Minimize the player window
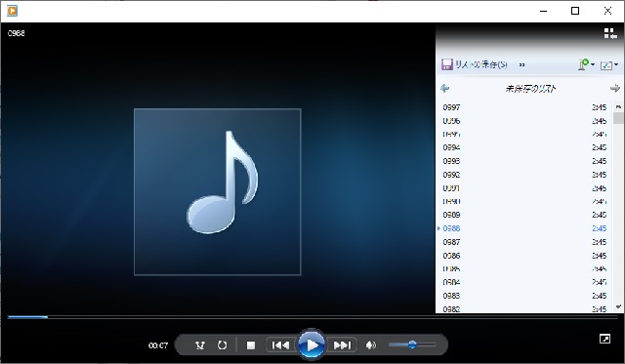 point(543,11)
